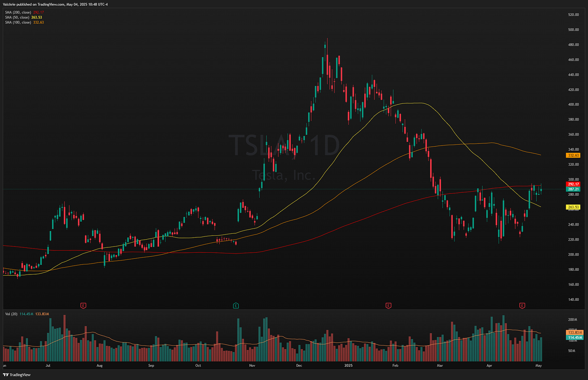Click the 2025 label on time axis
Image resolution: width=588 pixels, height=380 pixels.
(x=349, y=365)
